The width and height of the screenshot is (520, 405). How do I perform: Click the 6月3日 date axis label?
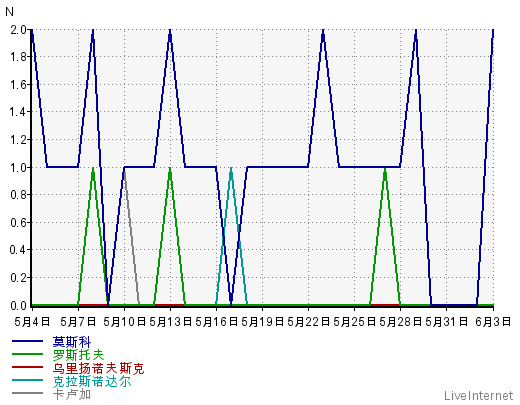(x=493, y=322)
